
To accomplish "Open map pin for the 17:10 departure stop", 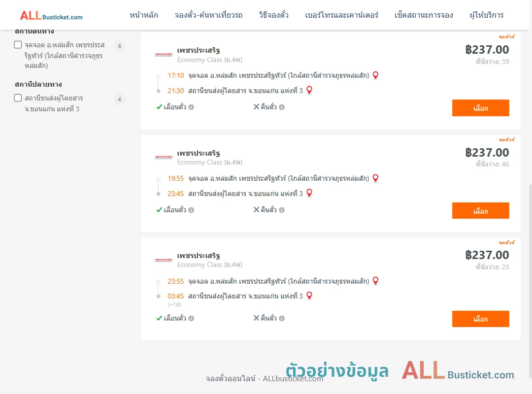I will (x=375, y=75).
